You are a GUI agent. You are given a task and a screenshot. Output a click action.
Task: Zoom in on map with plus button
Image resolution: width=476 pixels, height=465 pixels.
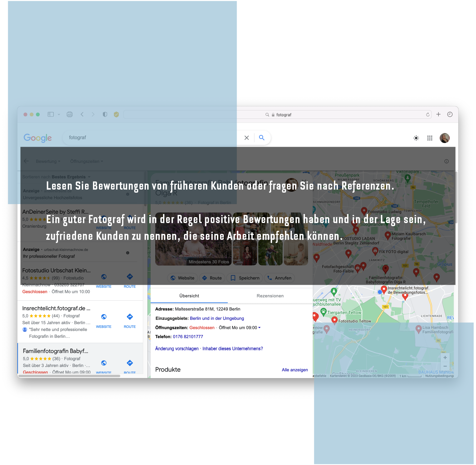pyautogui.click(x=445, y=357)
